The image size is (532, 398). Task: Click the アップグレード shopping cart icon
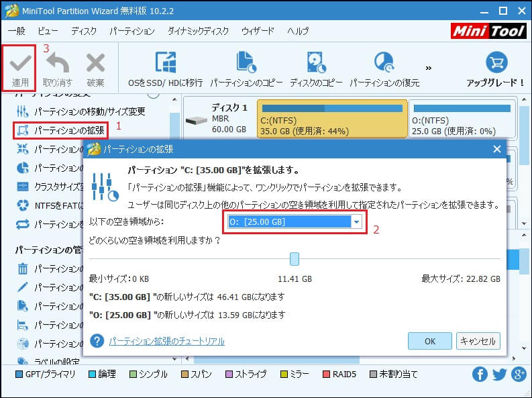pos(496,62)
